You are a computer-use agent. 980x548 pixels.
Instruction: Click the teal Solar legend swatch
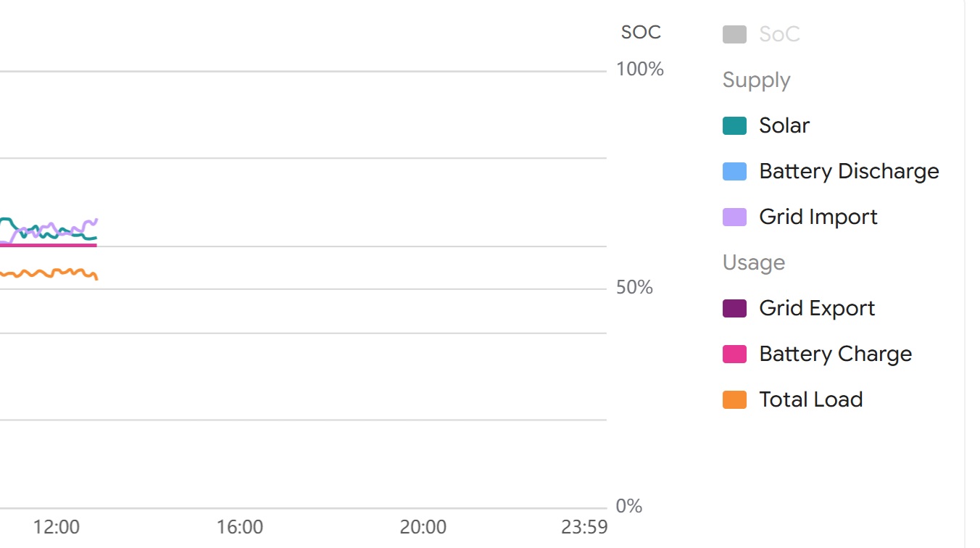(734, 125)
